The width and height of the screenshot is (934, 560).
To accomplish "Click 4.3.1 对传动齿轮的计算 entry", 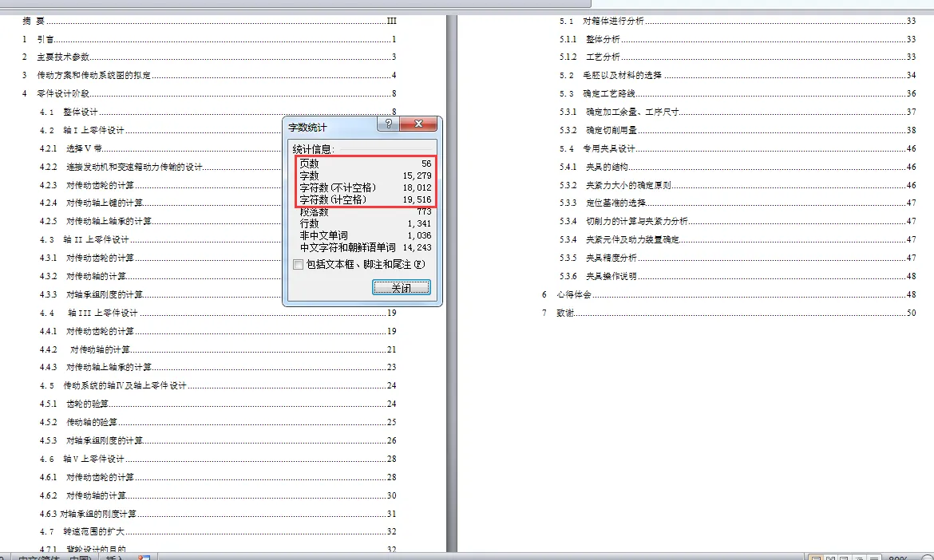I will tap(160, 258).
